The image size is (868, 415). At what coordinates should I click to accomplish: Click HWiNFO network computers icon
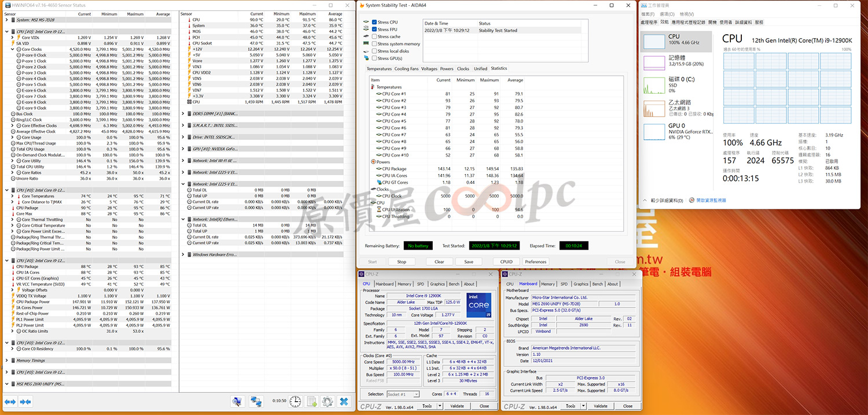[x=256, y=401]
